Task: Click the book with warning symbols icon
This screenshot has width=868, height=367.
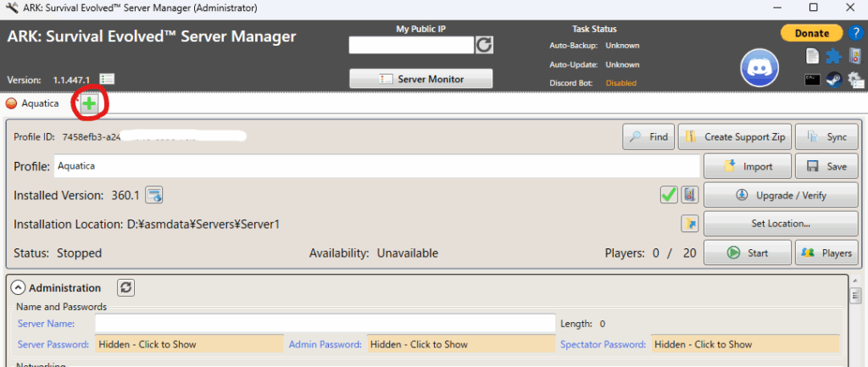Action: (x=854, y=56)
